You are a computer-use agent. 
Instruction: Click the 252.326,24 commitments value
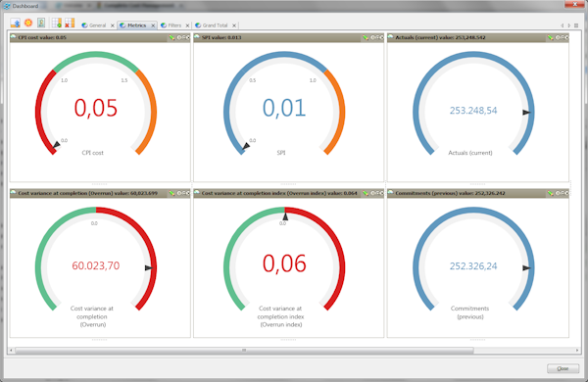[x=473, y=266]
